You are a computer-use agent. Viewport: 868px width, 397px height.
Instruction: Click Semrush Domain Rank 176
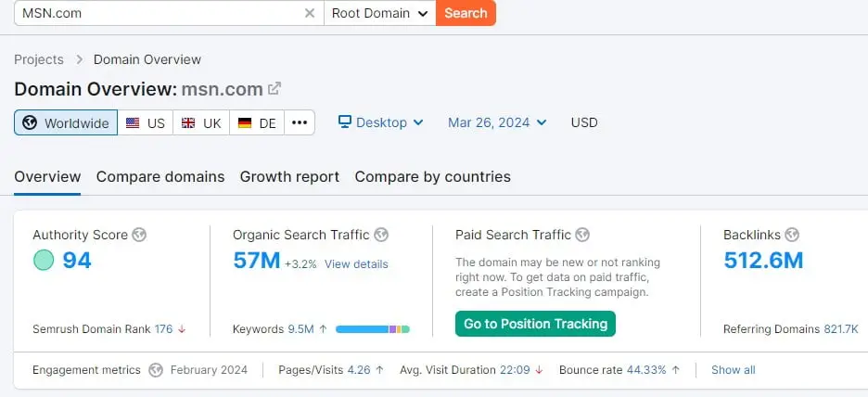point(163,329)
